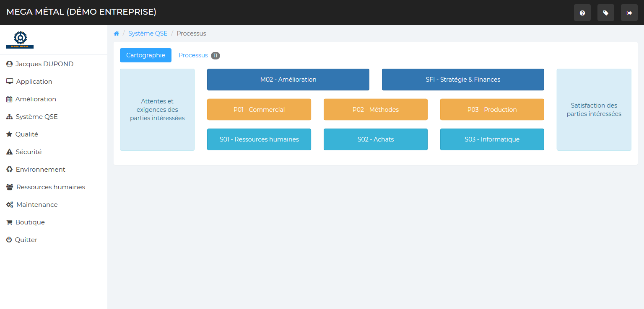Click the Système QSE breadcrumb link

pos(148,33)
